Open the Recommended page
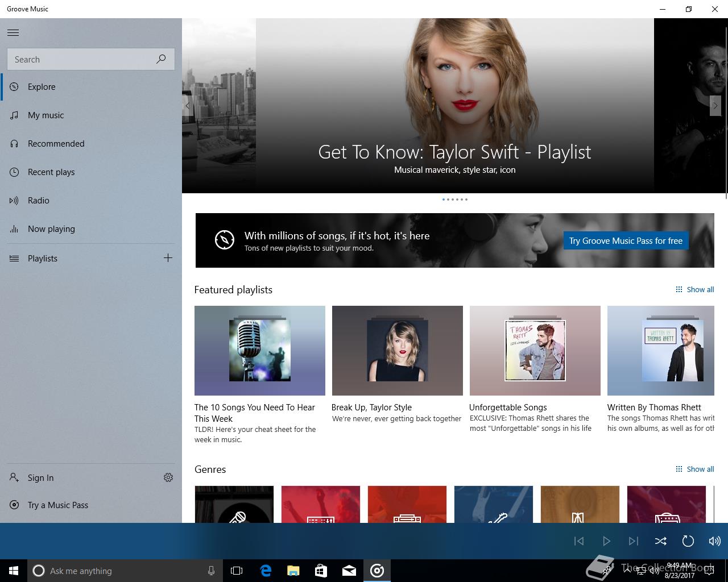Image resolution: width=728 pixels, height=582 pixels. tap(91, 144)
